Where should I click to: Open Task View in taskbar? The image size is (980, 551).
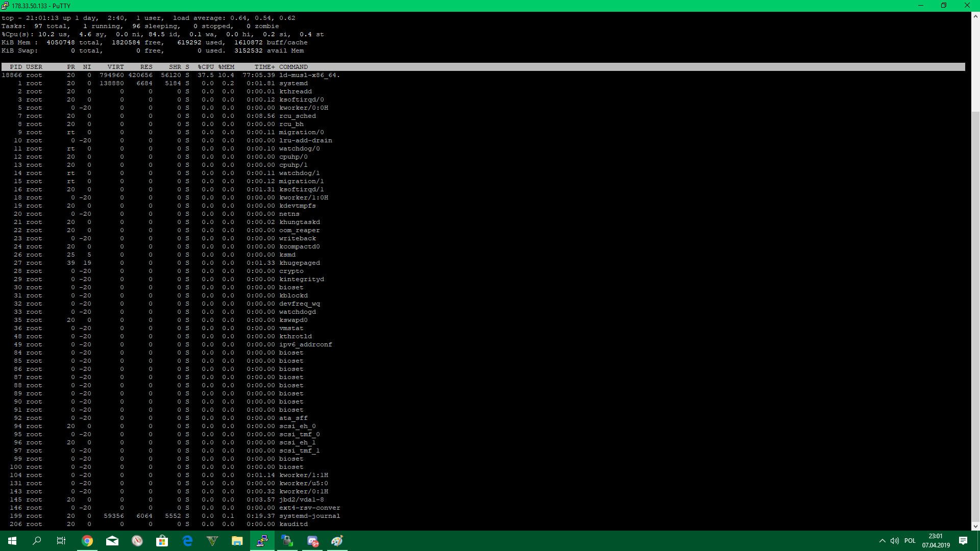[x=61, y=541]
